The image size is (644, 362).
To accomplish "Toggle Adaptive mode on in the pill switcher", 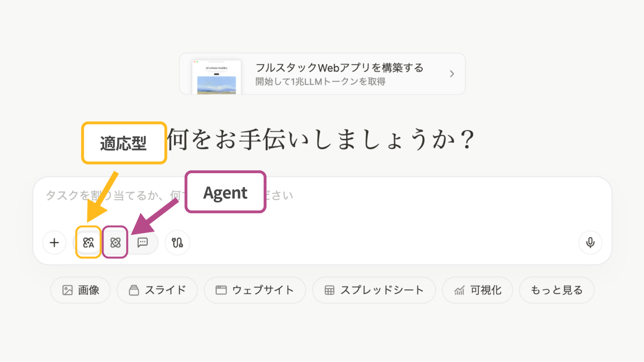I will point(88,243).
